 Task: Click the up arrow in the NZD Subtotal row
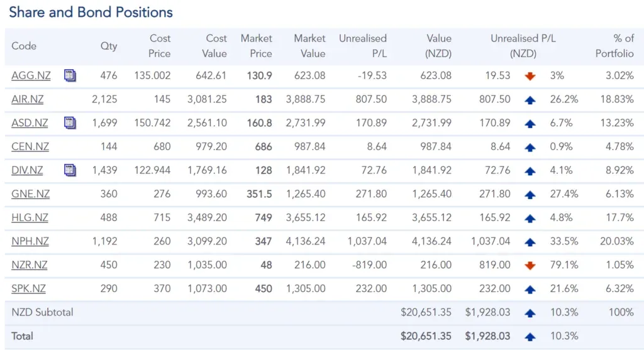coord(530,313)
